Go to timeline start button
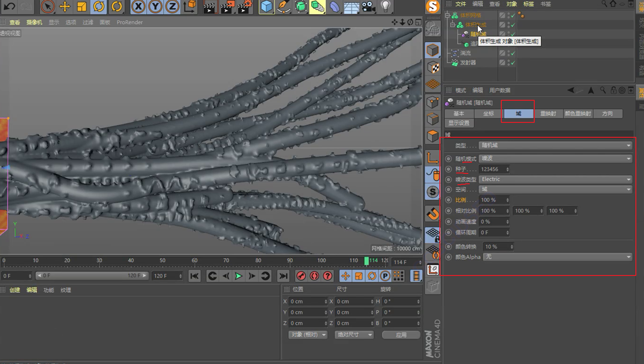The image size is (644, 364). coord(195,276)
